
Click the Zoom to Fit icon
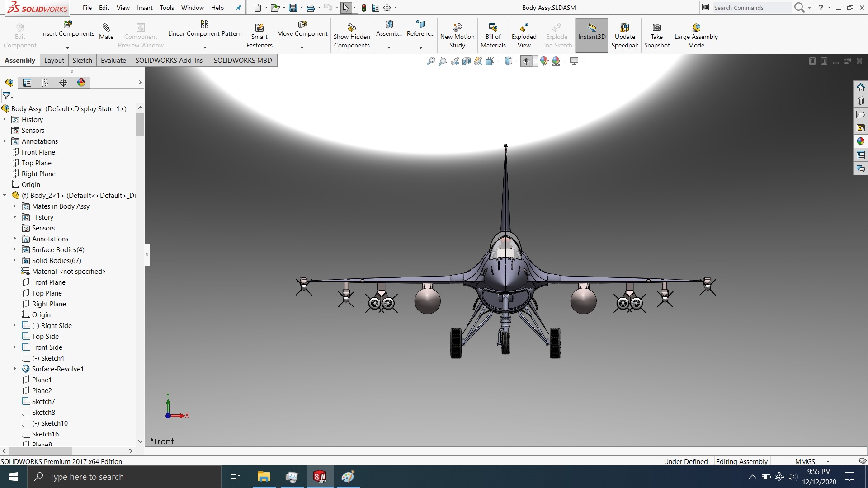(x=431, y=61)
